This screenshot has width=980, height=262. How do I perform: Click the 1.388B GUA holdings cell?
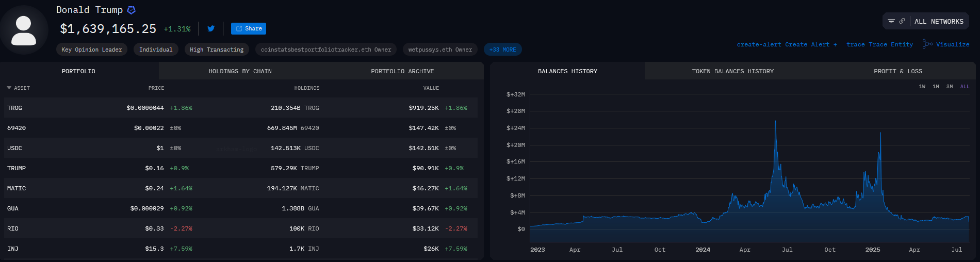coord(300,208)
